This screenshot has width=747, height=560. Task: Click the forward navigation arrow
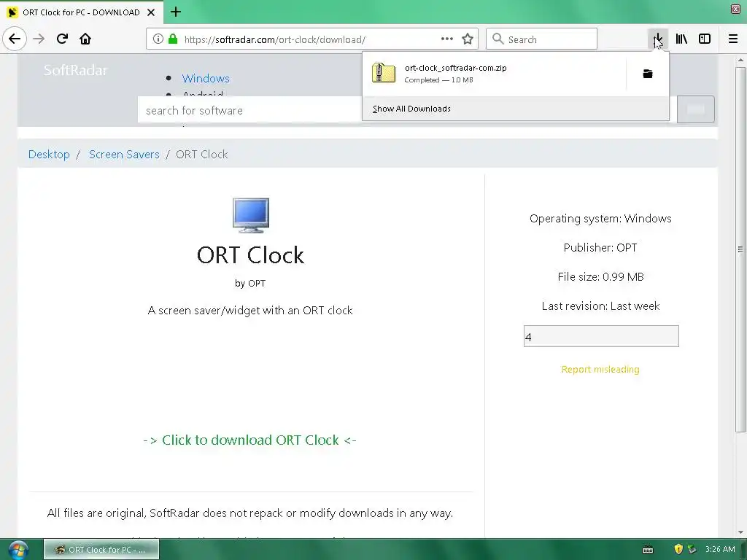[39, 39]
